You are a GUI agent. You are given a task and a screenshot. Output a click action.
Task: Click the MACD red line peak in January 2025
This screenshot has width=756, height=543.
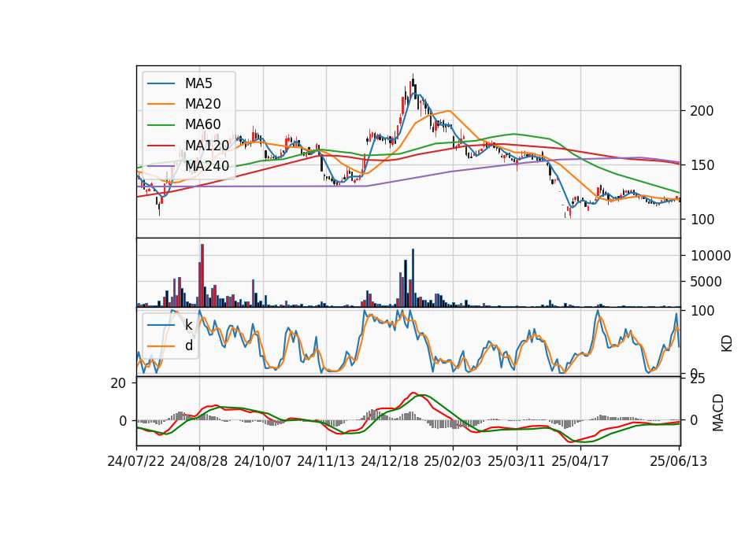(413, 393)
